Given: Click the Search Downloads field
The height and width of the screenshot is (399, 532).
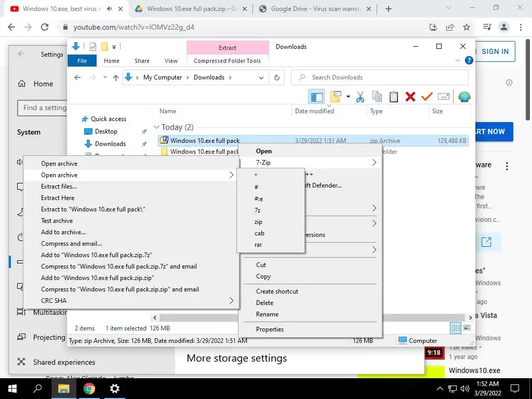Looking at the screenshot, I should click(x=380, y=77).
